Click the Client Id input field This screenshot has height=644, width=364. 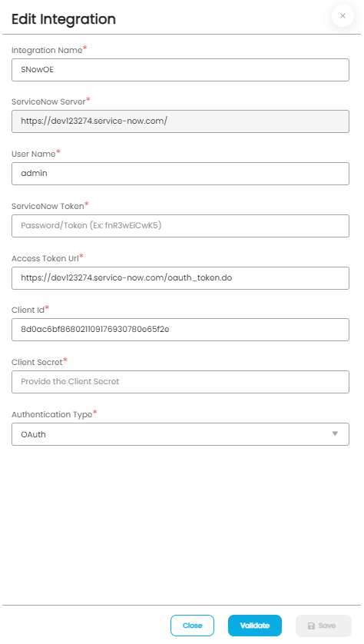pyautogui.click(x=180, y=330)
